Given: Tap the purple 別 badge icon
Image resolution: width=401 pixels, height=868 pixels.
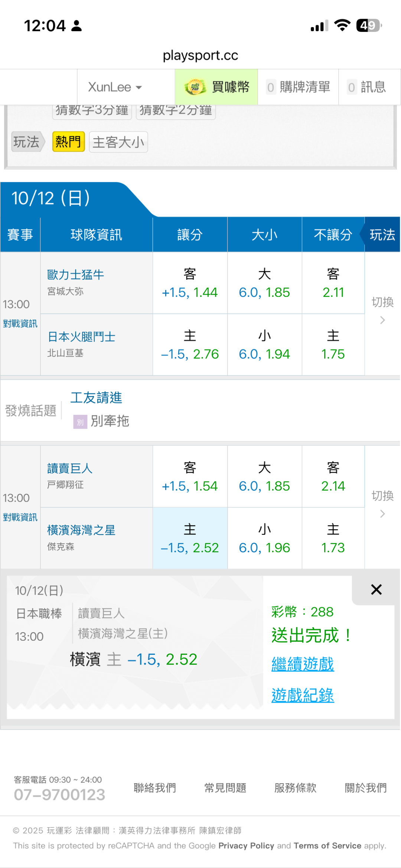Looking at the screenshot, I should 80,422.
